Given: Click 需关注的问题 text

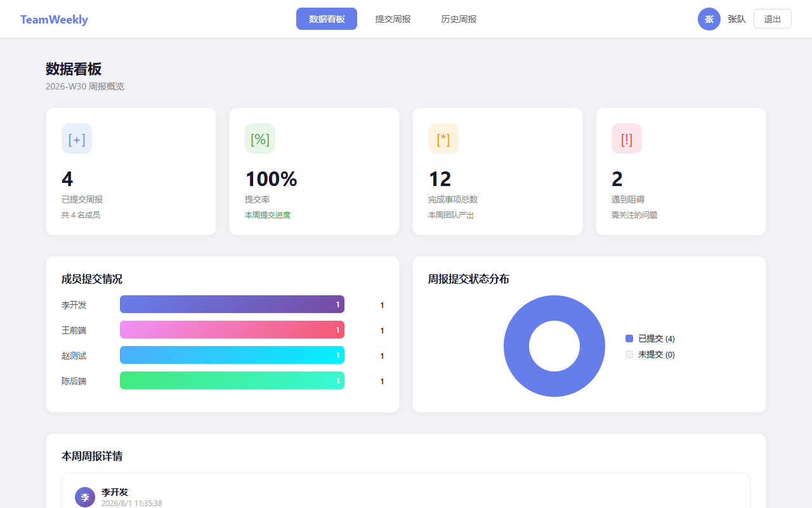Looking at the screenshot, I should (x=634, y=215).
